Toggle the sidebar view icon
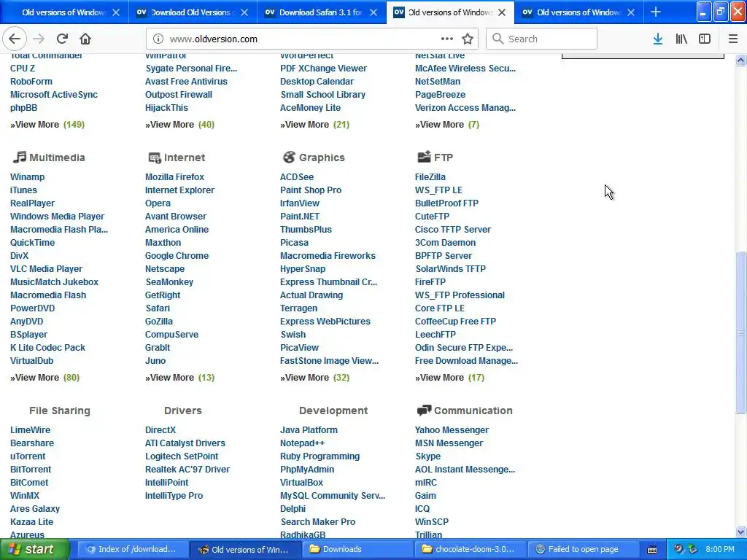 (705, 39)
